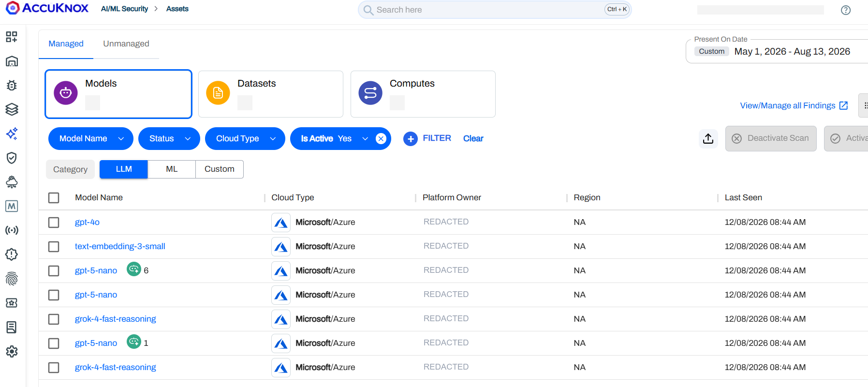Tick the select-all checkbox in the table header
This screenshot has width=868, height=387.
54,198
